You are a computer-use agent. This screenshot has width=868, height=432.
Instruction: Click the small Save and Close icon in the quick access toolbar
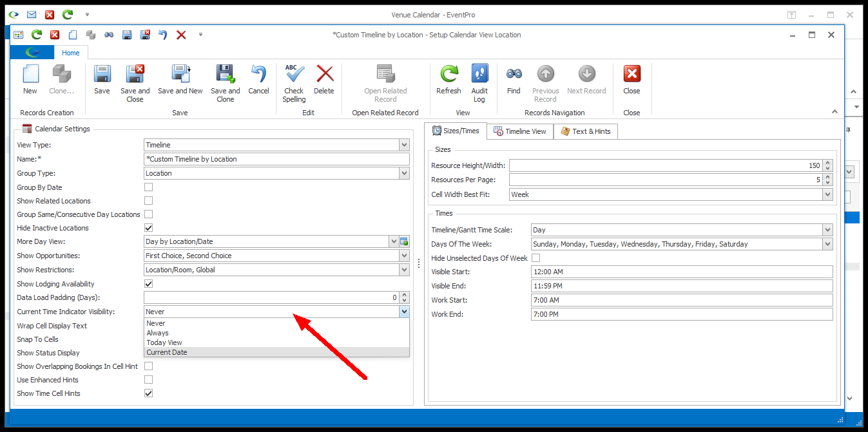click(x=145, y=35)
